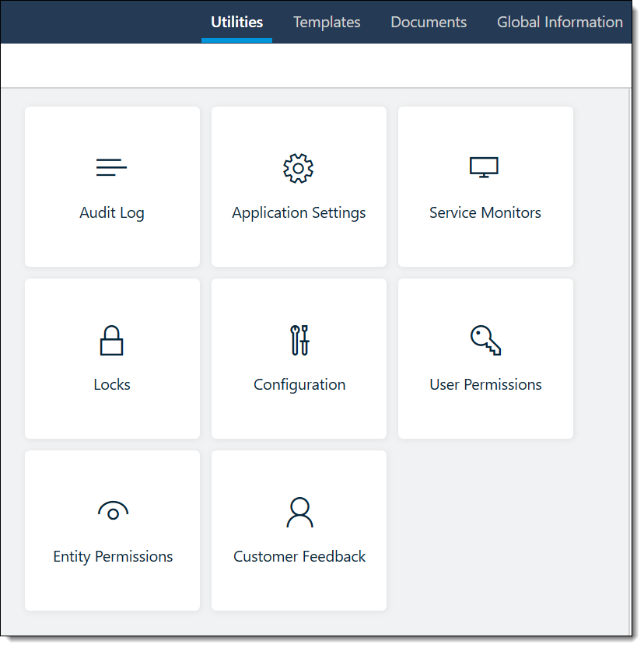
Task: Click the Service Monitors monitor icon
Action: 485,166
